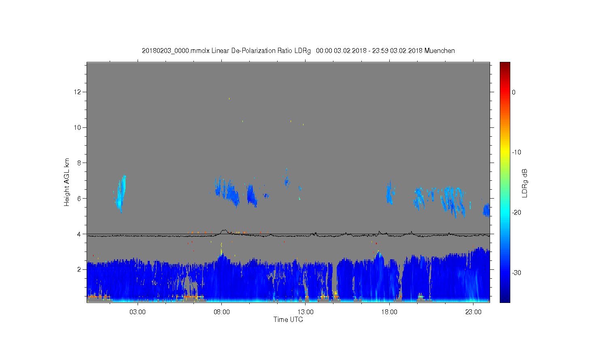Viewport: 607px width, 364px height.
Task: Click the dark blue bottom of colorbar
Action: coord(505,297)
